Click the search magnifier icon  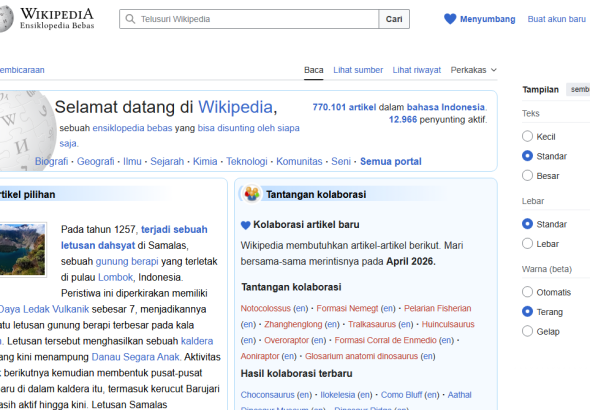tap(130, 19)
